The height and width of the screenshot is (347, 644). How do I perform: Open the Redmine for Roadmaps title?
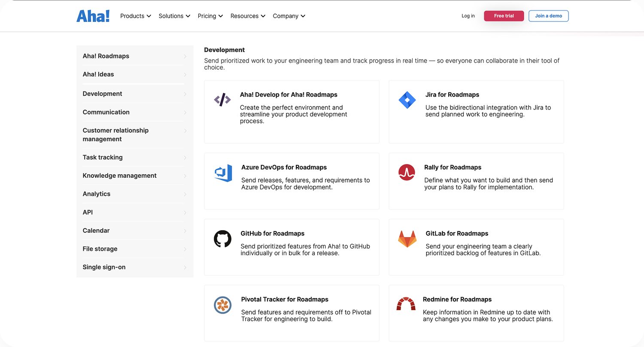pos(457,300)
